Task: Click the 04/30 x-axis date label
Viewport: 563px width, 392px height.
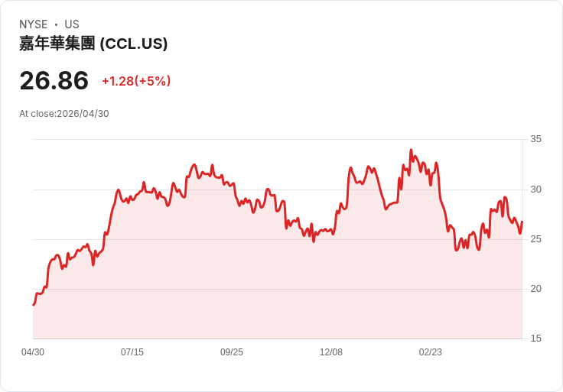Action: pos(33,352)
